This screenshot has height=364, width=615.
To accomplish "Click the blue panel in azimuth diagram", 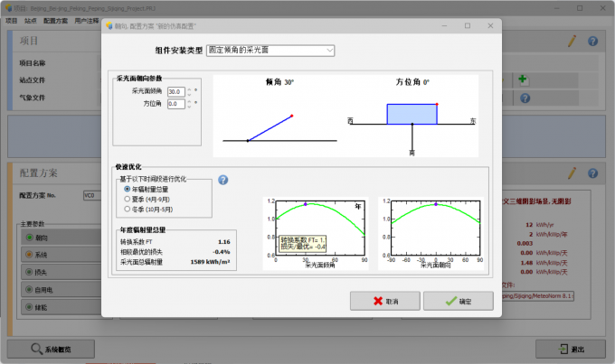I will [412, 114].
